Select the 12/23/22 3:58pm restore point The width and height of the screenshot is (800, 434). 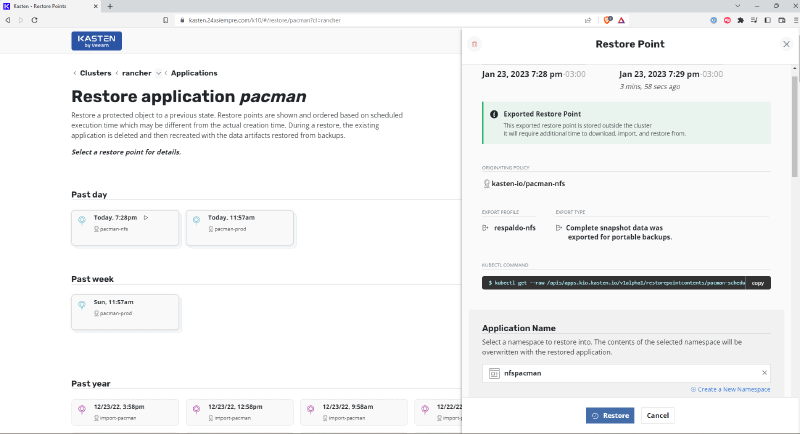(126, 412)
